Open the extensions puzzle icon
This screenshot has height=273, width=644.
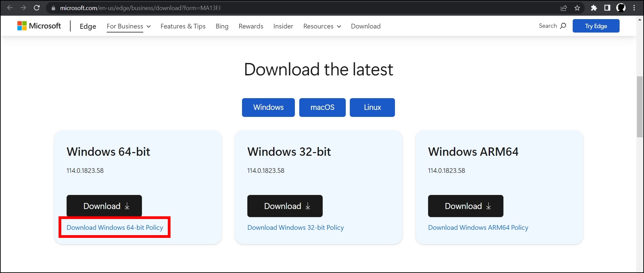pos(594,8)
